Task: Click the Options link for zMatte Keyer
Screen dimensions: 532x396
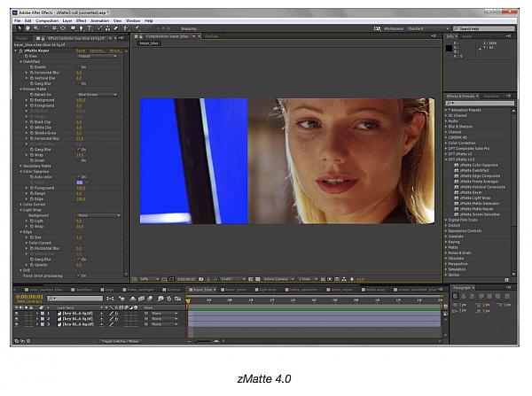Action: pyautogui.click(x=97, y=50)
